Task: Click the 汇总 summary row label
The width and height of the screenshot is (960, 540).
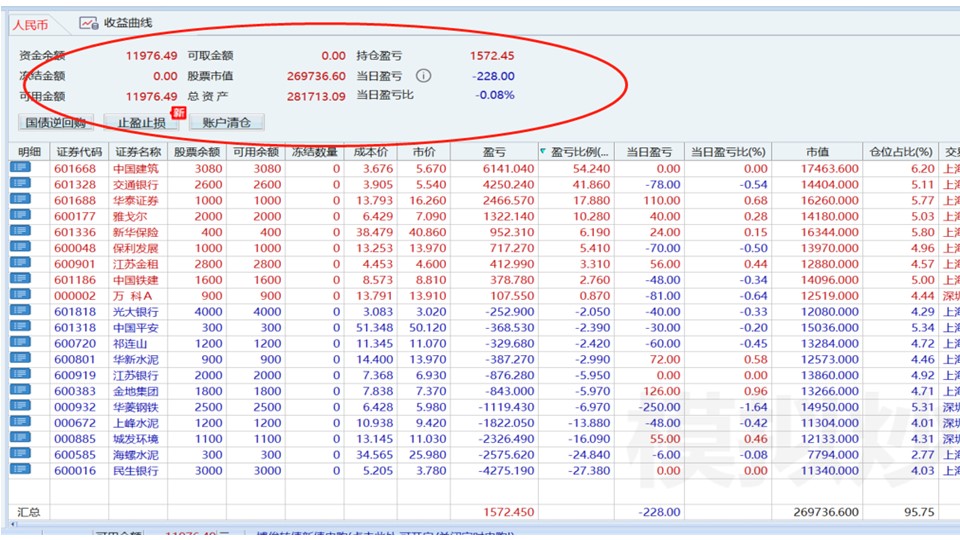Action: click(28, 512)
